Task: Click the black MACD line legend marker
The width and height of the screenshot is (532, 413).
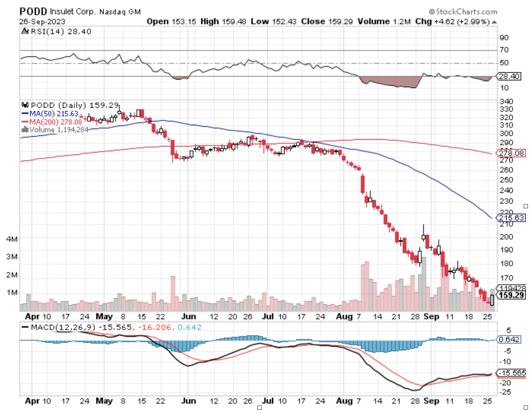Action: pos(25,327)
